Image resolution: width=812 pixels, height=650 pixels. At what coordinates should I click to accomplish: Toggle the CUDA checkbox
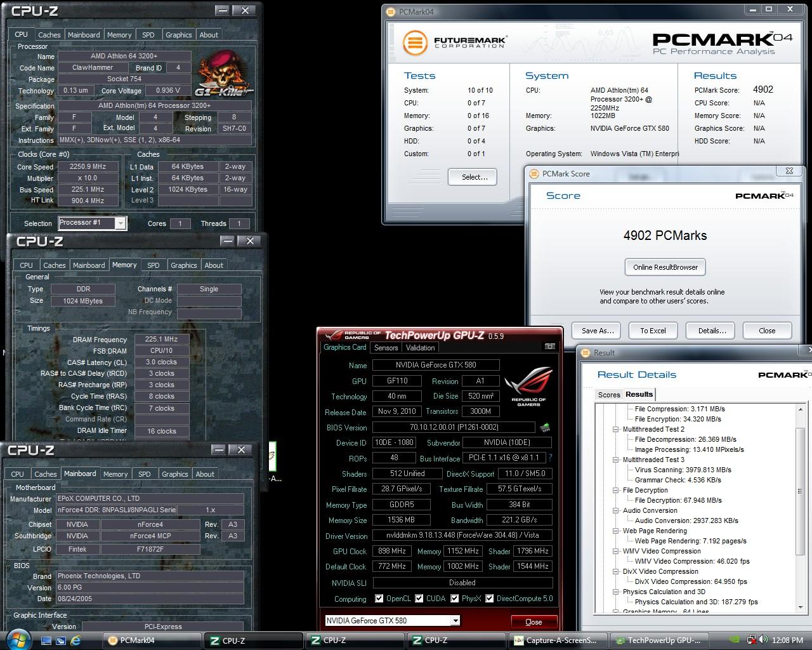[x=419, y=598]
